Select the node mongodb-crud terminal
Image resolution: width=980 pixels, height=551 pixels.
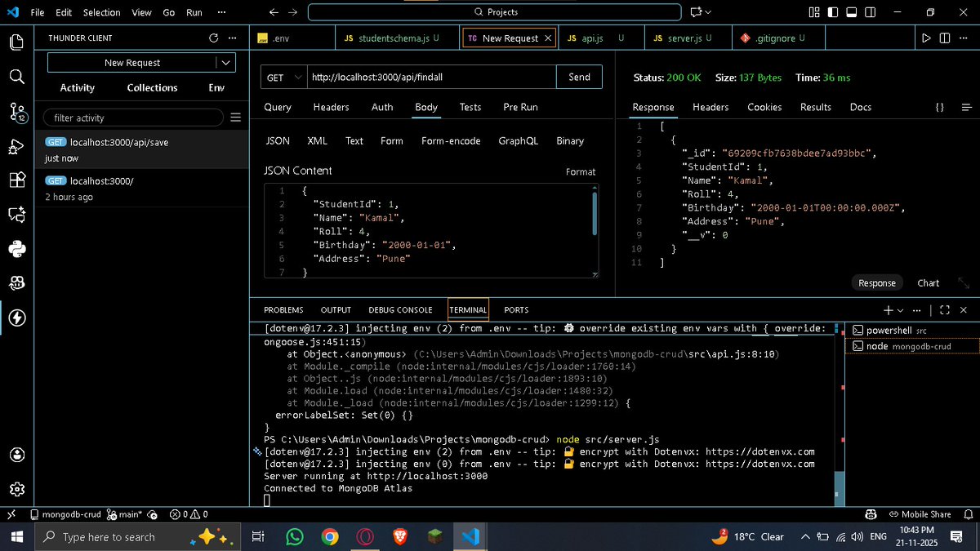pos(906,345)
